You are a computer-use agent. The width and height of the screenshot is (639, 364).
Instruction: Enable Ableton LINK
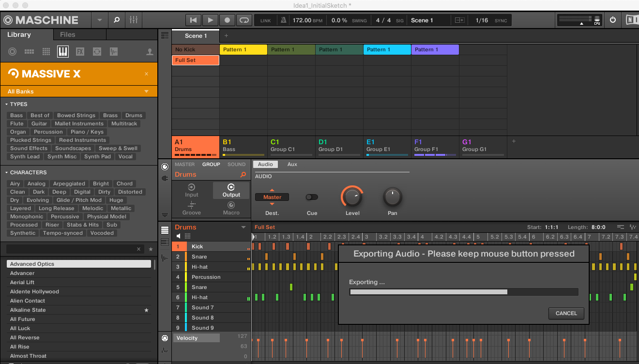[266, 20]
